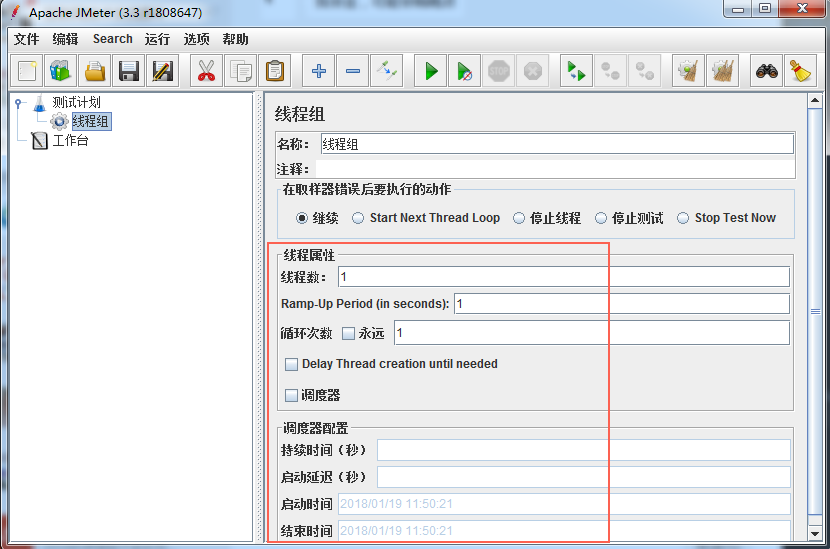Click the workbench icon next to 工作台
Image resolution: width=830 pixels, height=549 pixels.
pyautogui.click(x=39, y=140)
